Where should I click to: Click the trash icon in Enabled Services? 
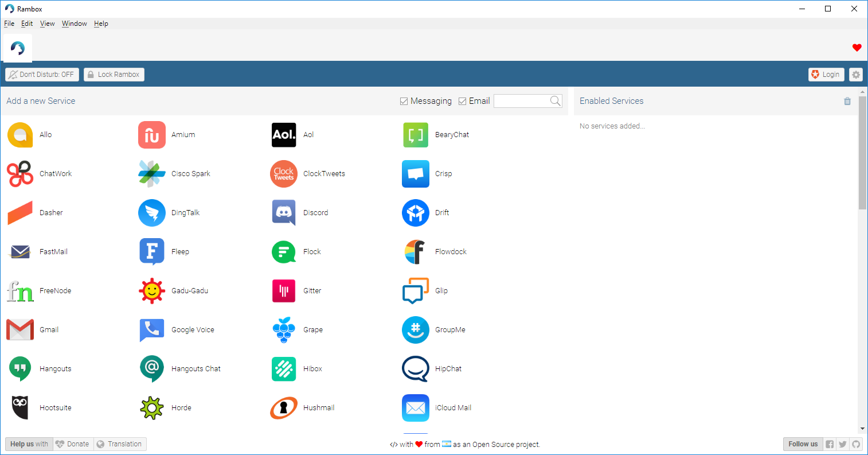[x=847, y=101]
